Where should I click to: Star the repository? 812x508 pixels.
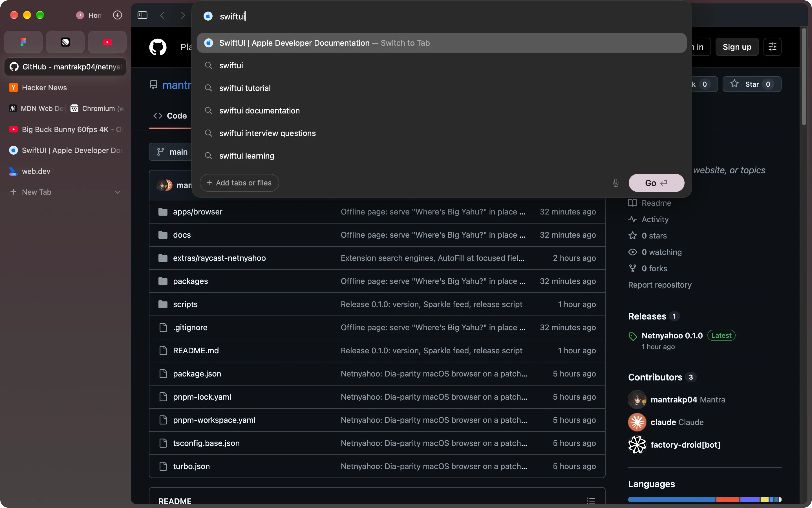[752, 84]
